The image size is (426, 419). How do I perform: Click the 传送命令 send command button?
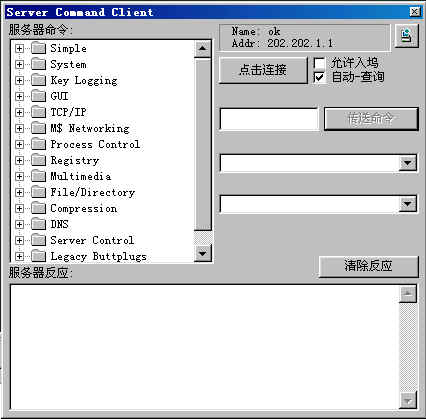pos(371,119)
